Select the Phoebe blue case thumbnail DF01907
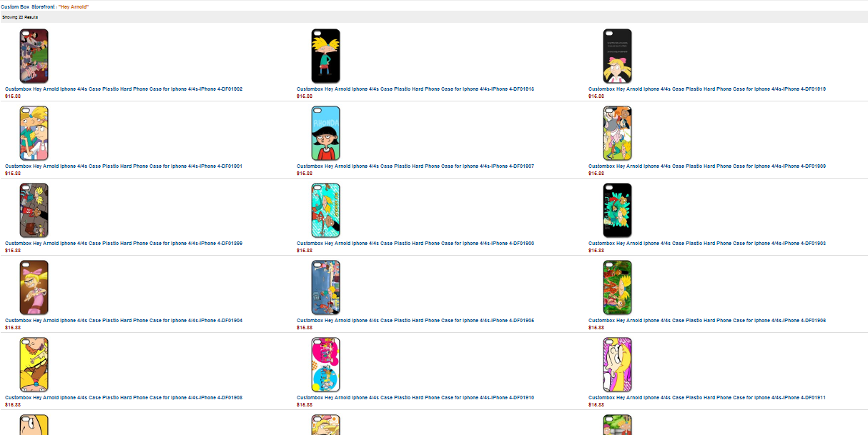The width and height of the screenshot is (868, 435). [326, 133]
